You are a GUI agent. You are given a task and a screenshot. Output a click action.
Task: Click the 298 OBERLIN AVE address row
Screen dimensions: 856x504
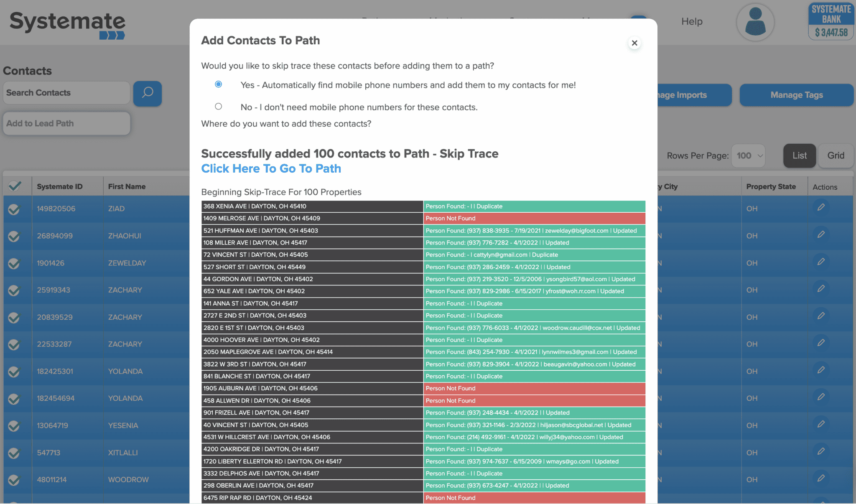point(312,486)
